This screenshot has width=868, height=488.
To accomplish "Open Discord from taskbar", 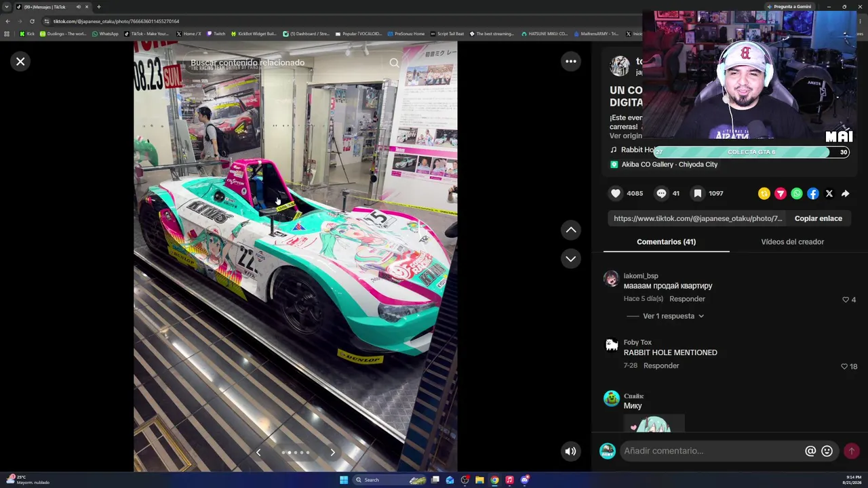I will click(x=525, y=480).
